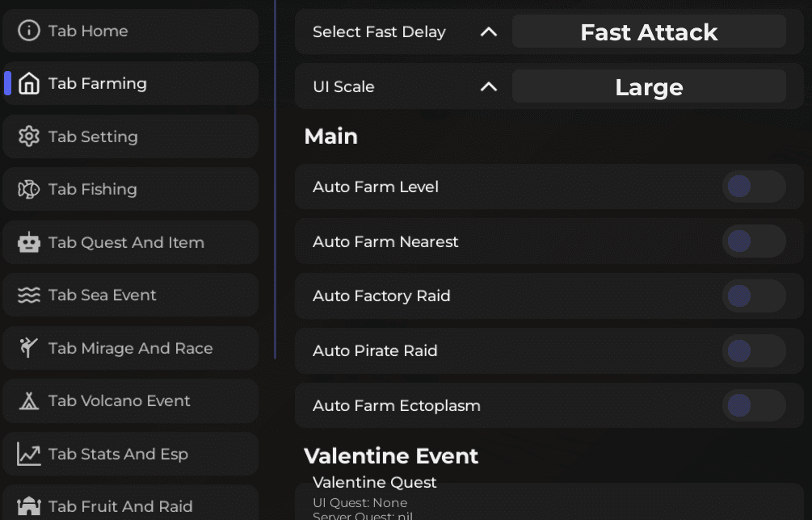This screenshot has height=520, width=812.
Task: Turn on Auto Farm Nearest switch
Action: (753, 241)
